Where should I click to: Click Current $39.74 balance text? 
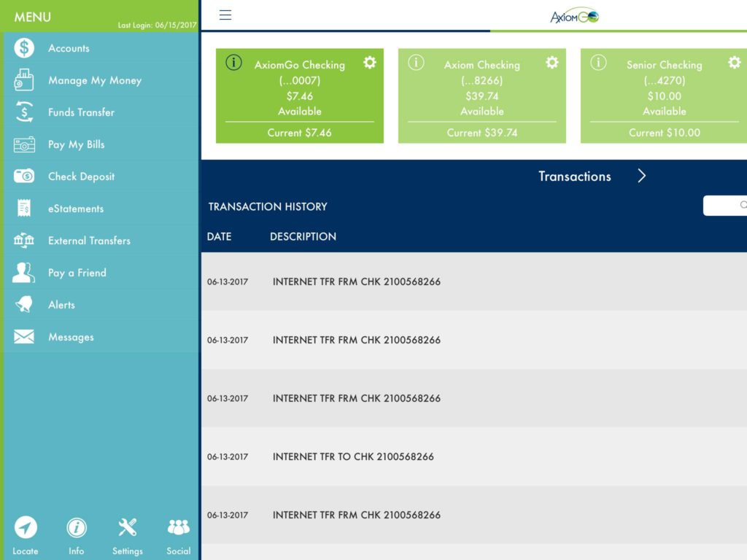pyautogui.click(x=482, y=133)
